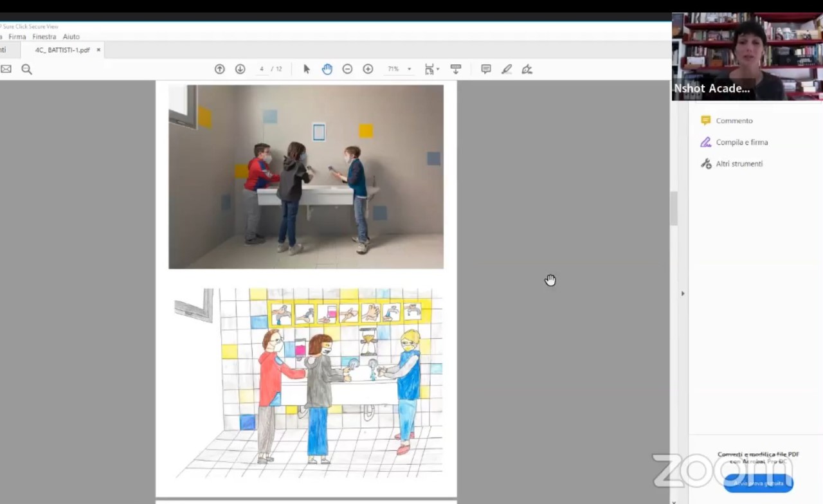
Task: Open the Aiuto menu
Action: pos(71,37)
